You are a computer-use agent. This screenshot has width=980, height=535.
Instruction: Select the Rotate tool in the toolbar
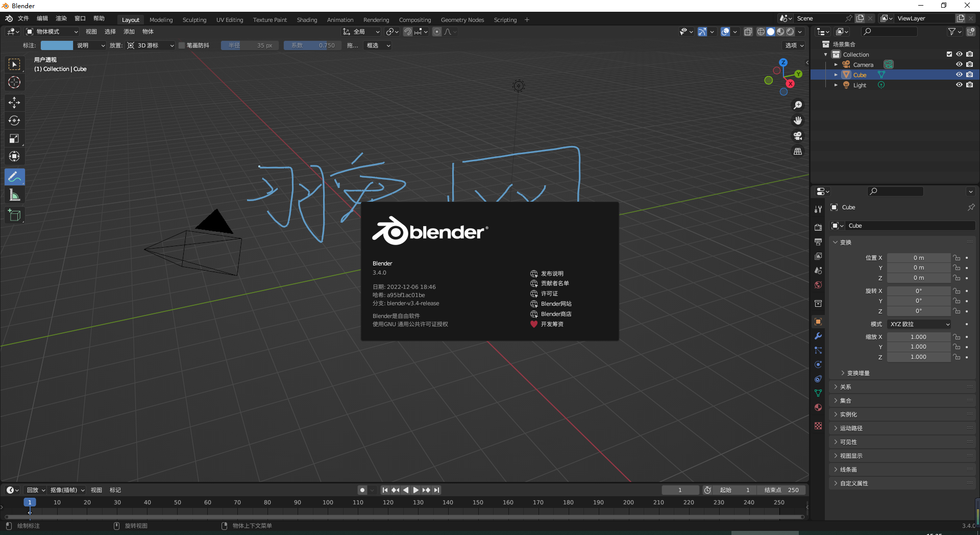[14, 120]
